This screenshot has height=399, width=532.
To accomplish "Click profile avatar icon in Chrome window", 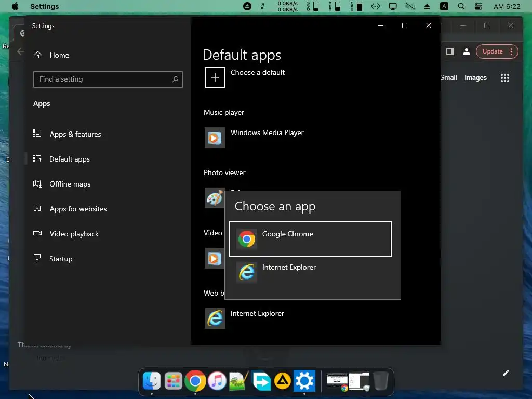I will (467, 51).
